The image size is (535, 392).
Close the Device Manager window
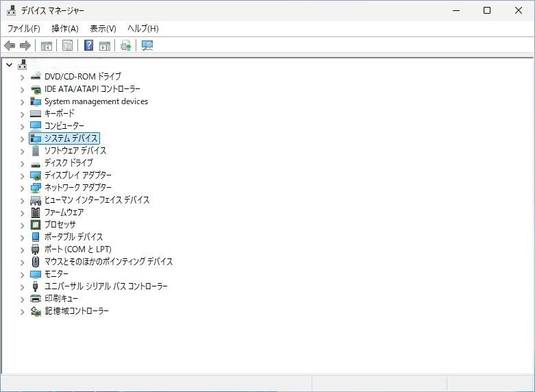[519, 10]
